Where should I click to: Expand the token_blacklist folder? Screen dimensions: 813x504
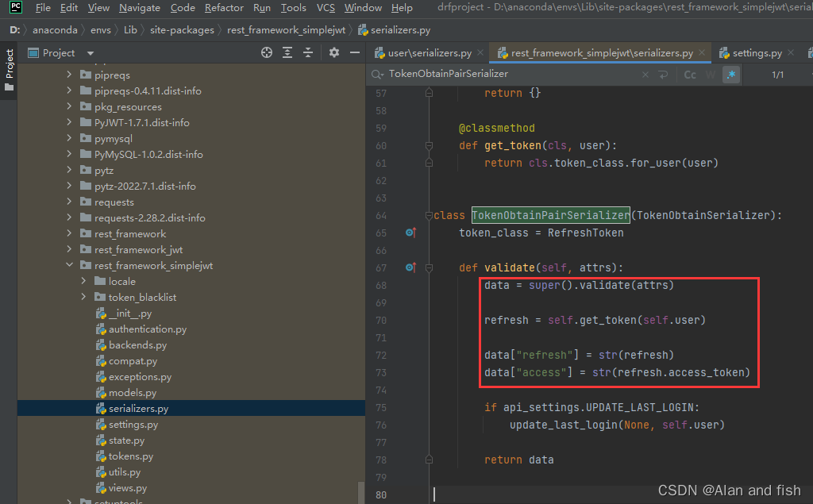83,297
